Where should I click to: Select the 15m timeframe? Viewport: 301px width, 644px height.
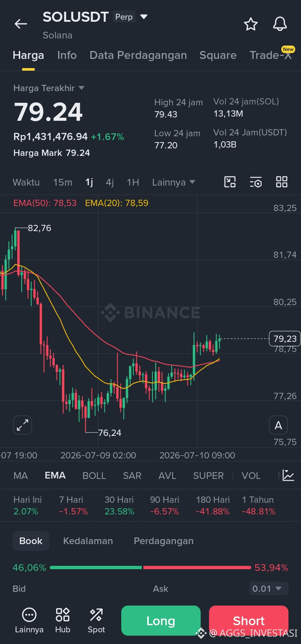tap(63, 182)
